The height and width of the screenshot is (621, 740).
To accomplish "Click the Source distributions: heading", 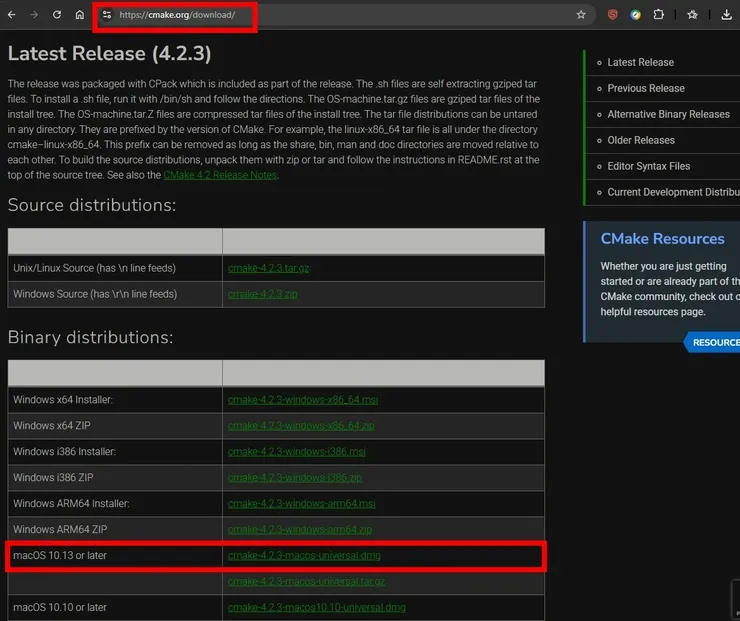I will pyautogui.click(x=92, y=205).
